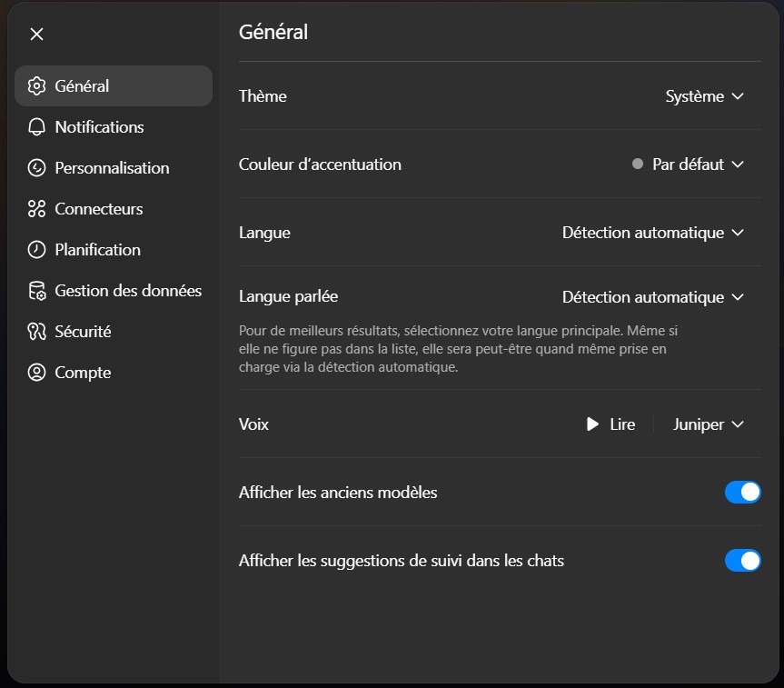Viewport: 784px width, 688px height.
Task: Click the Sécurité key icon
Action: (x=36, y=332)
